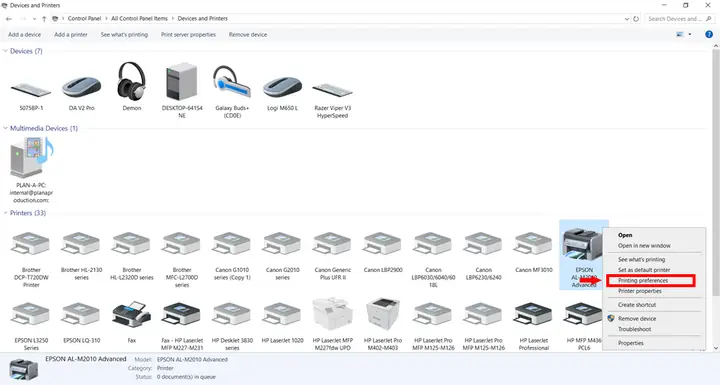The height and width of the screenshot is (385, 720).
Task: Select the Fax machine printer icon
Action: click(x=132, y=315)
